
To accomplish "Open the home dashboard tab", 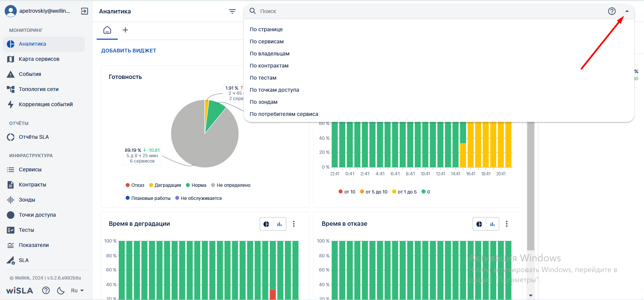I will pyautogui.click(x=107, y=30).
